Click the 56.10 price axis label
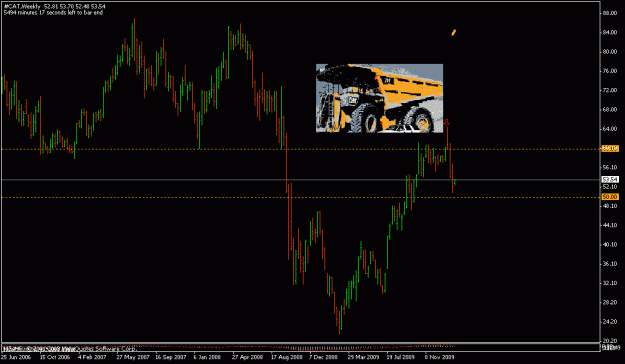This screenshot has width=625, height=364. click(610, 167)
